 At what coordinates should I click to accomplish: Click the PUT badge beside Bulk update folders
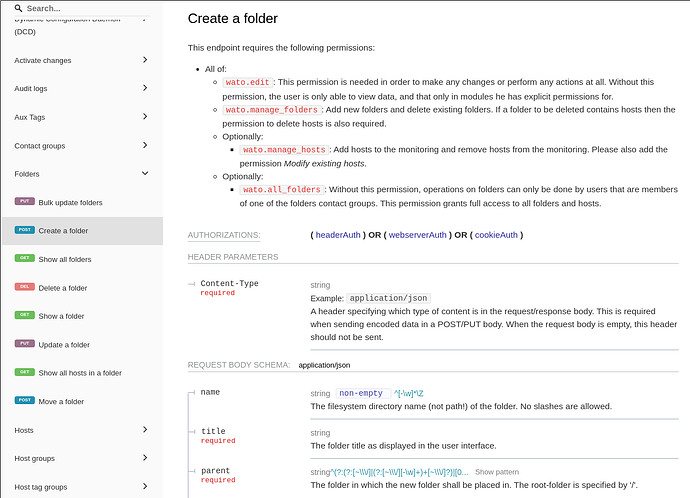pyautogui.click(x=24, y=202)
